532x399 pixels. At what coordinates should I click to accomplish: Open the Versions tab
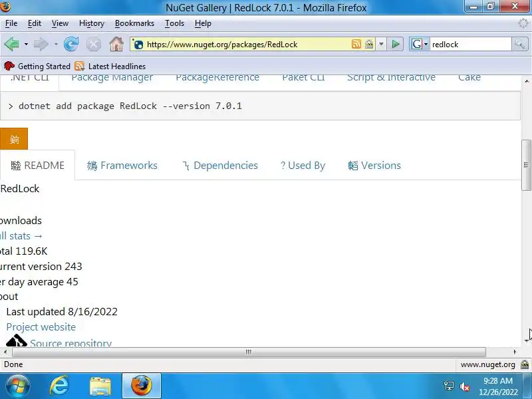(x=374, y=165)
